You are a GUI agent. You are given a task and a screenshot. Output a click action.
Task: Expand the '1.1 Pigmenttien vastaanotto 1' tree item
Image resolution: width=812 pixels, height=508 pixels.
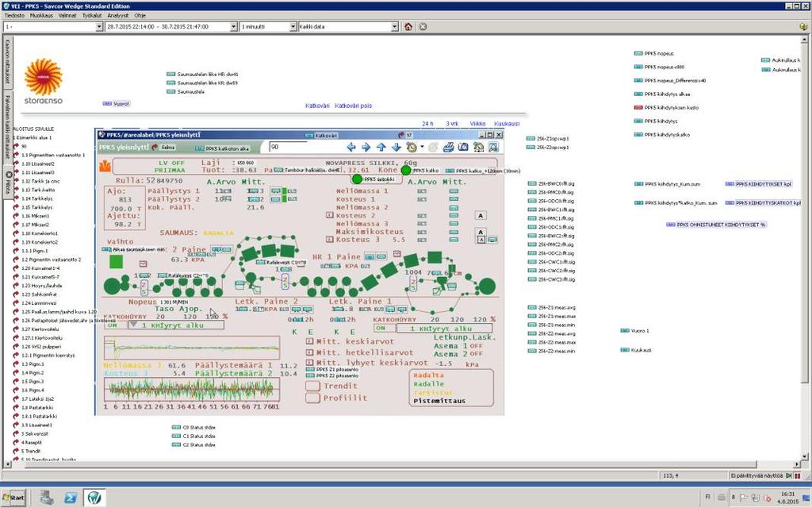[53, 155]
